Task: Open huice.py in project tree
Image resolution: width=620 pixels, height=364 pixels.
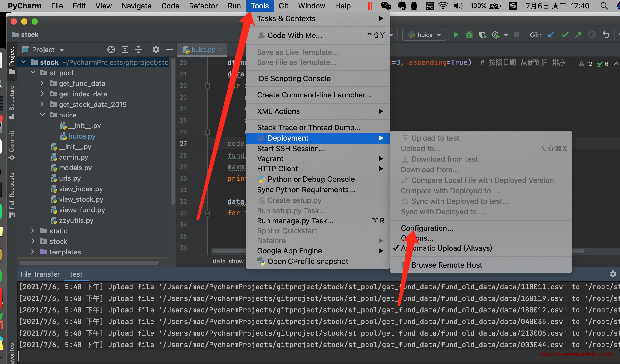Action: [x=82, y=136]
